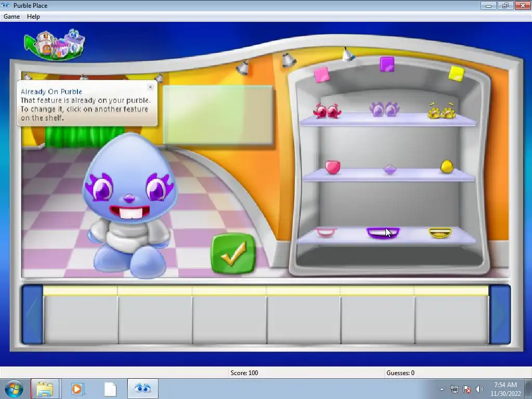Minimize the Purble Place window
The image size is (532, 399).
click(488, 5)
